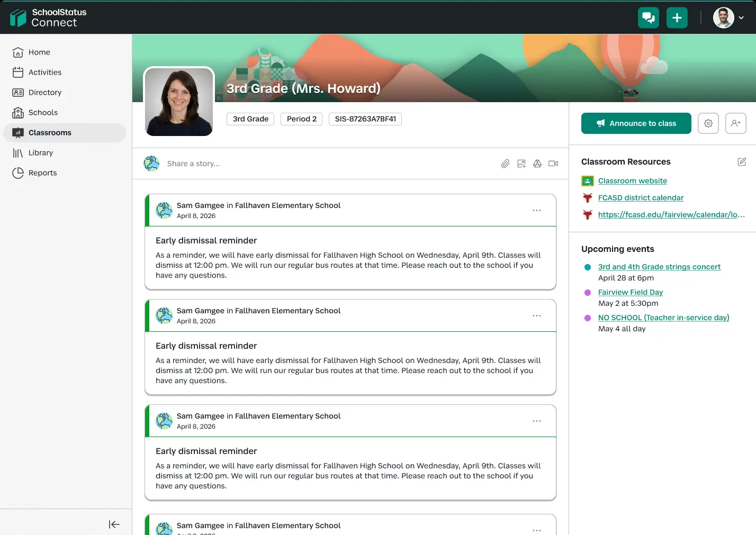Click the 3rd Grade (Mrs. Howard) title
This screenshot has width=756, height=535.
coord(303,88)
